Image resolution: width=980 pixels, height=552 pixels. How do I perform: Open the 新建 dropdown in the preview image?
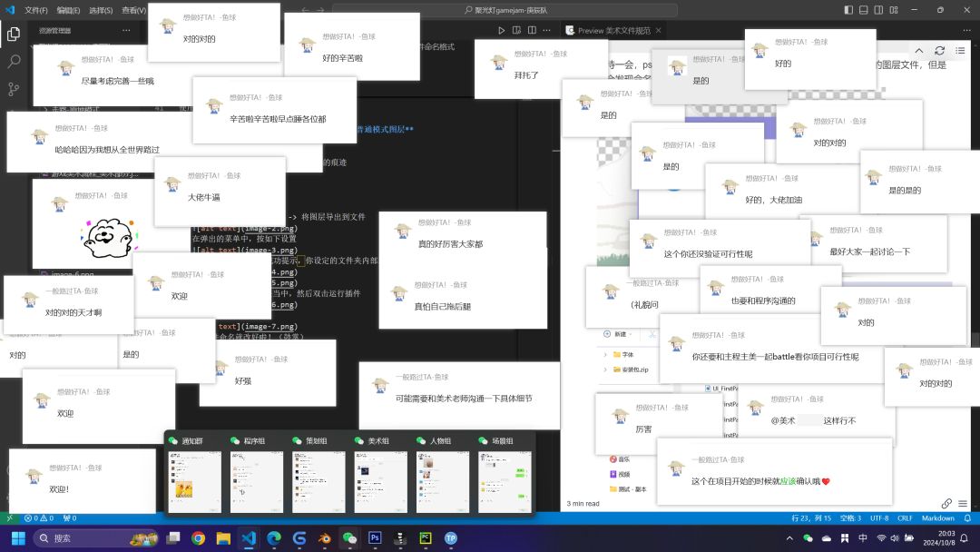point(618,334)
